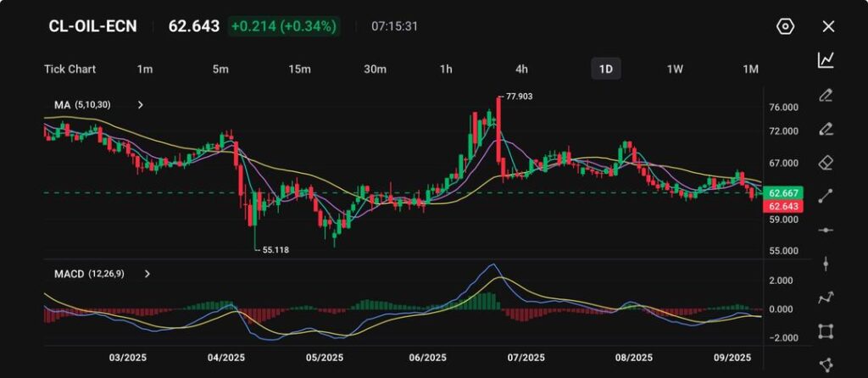
Task: Select the zigzag polyline drawing tool
Action: [826, 297]
